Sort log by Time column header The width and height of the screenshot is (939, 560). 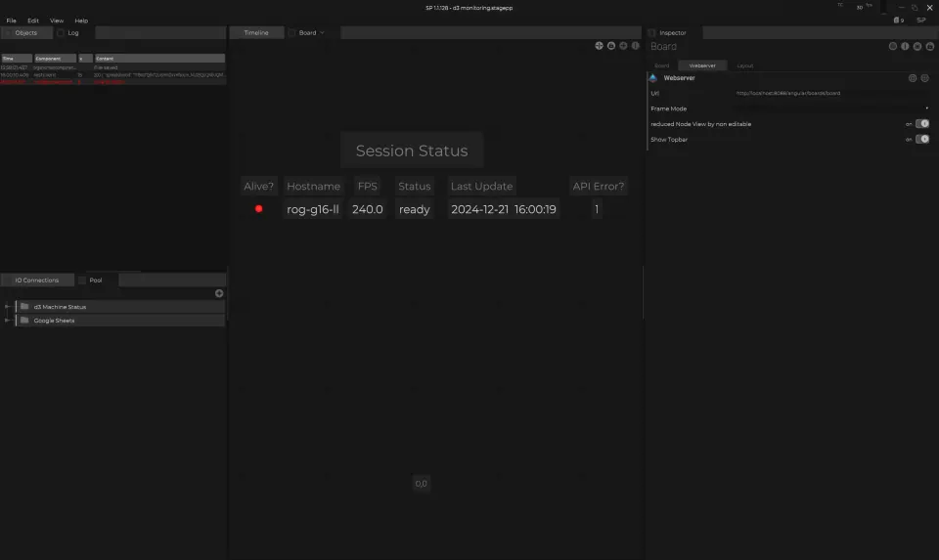tap(17, 59)
